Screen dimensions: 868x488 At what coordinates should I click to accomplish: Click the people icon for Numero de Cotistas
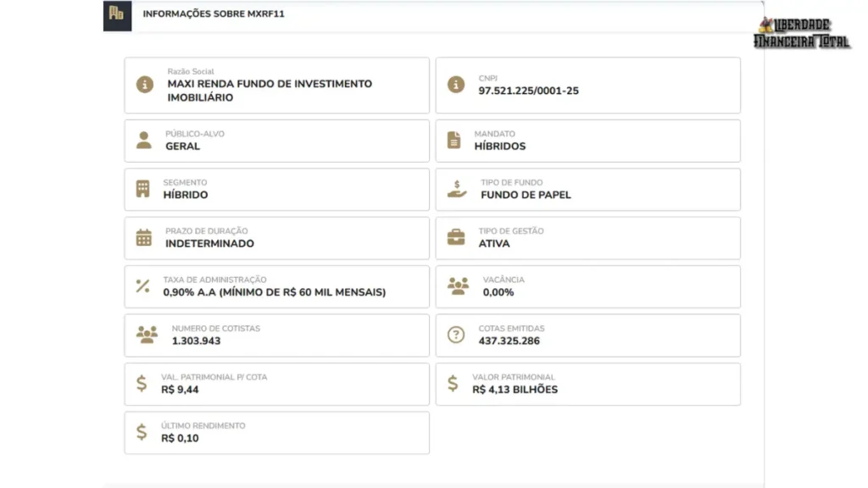coord(147,335)
